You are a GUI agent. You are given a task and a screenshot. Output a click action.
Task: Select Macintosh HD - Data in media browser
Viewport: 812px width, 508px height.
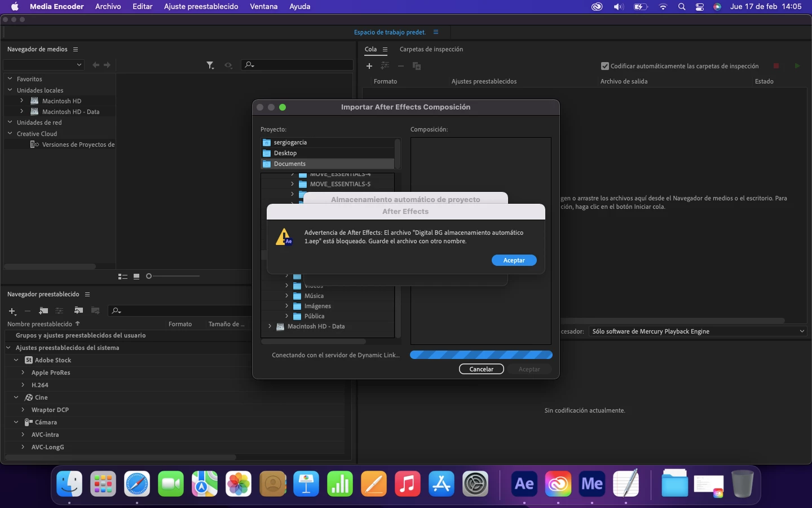click(x=70, y=112)
